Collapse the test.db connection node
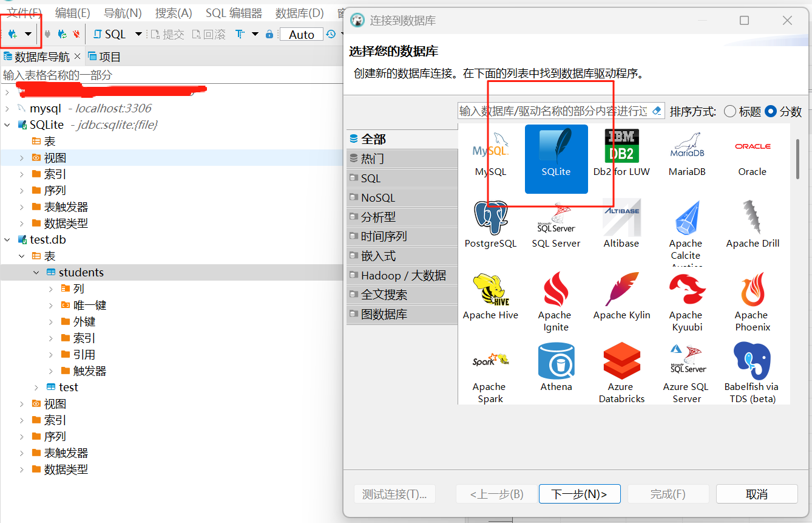Image resolution: width=812 pixels, height=523 pixels. [x=7, y=240]
